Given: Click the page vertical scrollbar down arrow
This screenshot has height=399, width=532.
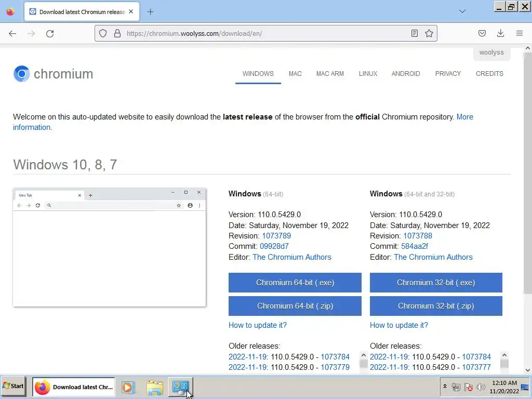Looking at the screenshot, I should [x=528, y=370].
